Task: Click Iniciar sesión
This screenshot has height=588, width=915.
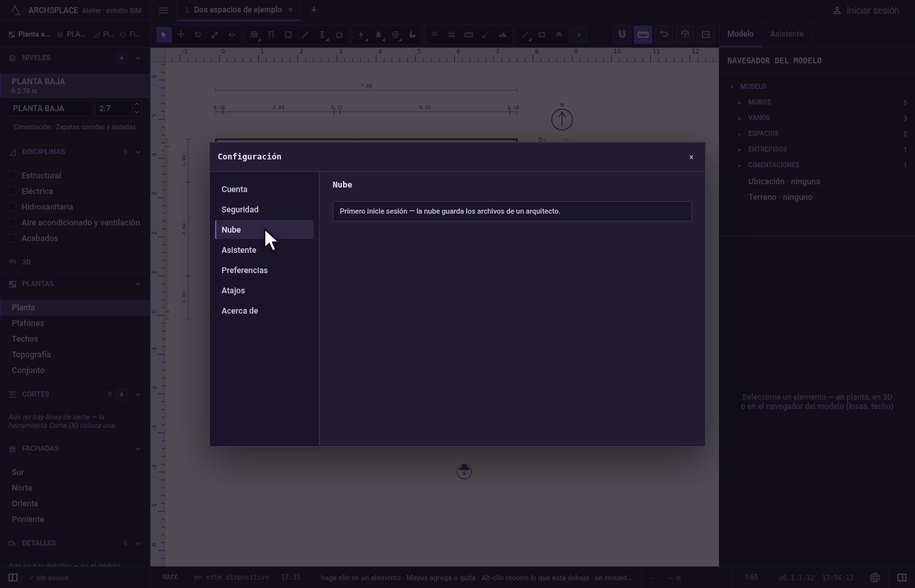Action: (x=866, y=10)
